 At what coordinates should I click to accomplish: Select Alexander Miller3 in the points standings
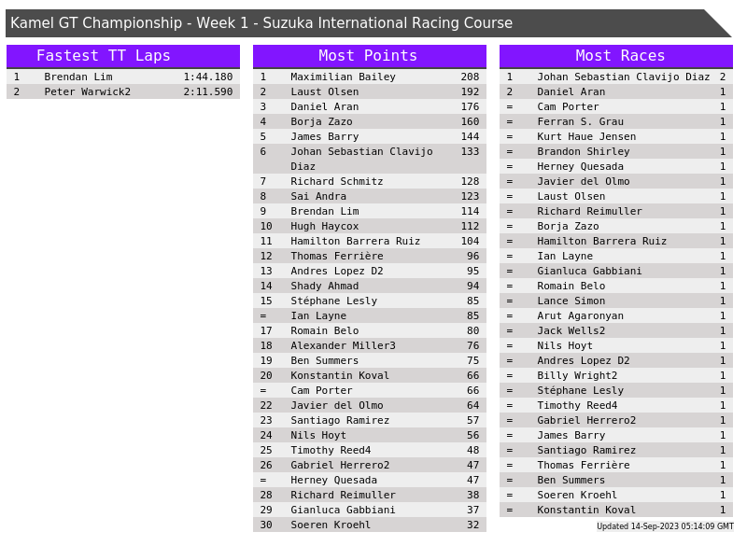(x=343, y=346)
